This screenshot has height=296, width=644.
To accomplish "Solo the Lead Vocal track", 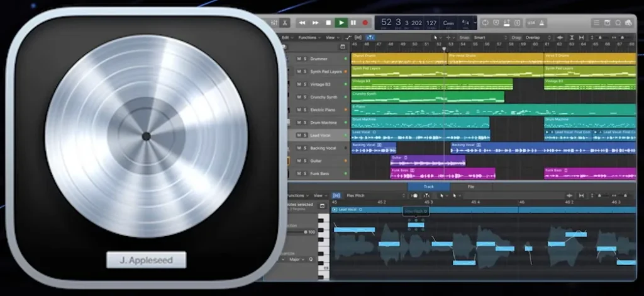I will (x=305, y=135).
